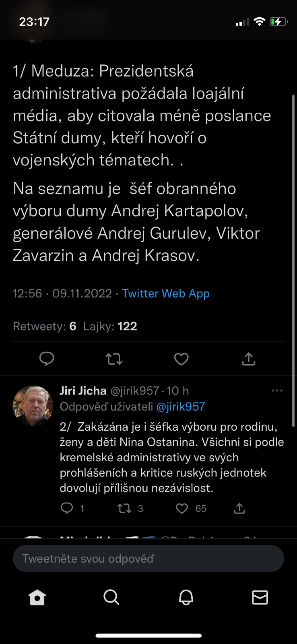Go to the Home tab
Screen dimensions: 297x644
37,597
